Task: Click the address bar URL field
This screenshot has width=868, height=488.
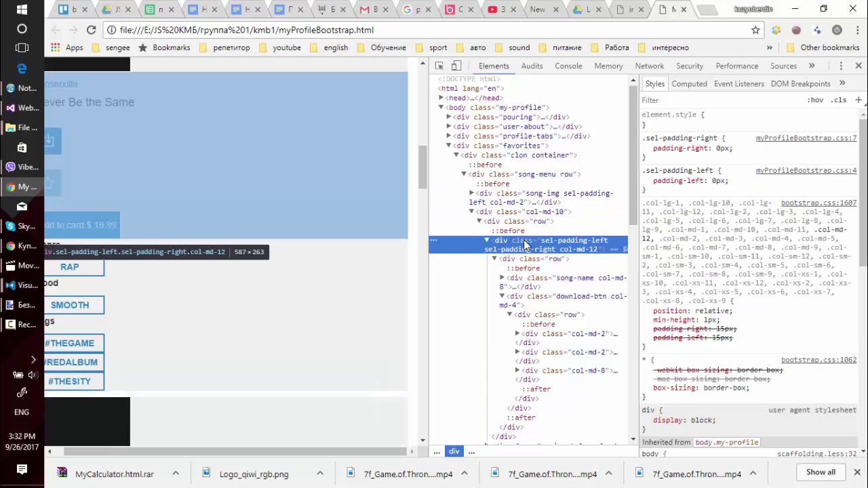Action: coord(427,30)
